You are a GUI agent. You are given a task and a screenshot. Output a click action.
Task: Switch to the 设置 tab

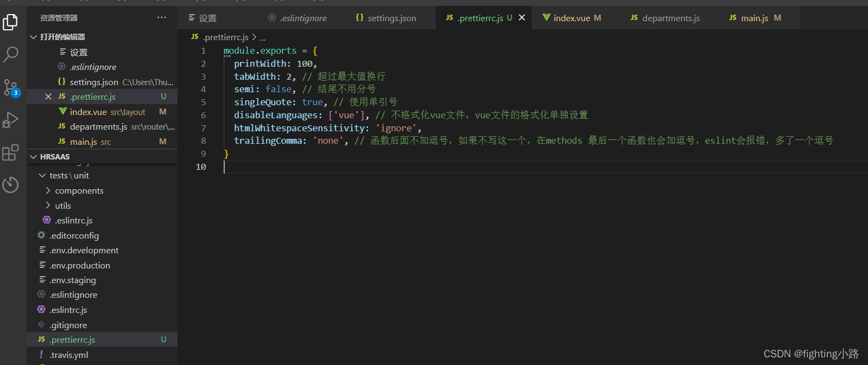click(x=217, y=18)
